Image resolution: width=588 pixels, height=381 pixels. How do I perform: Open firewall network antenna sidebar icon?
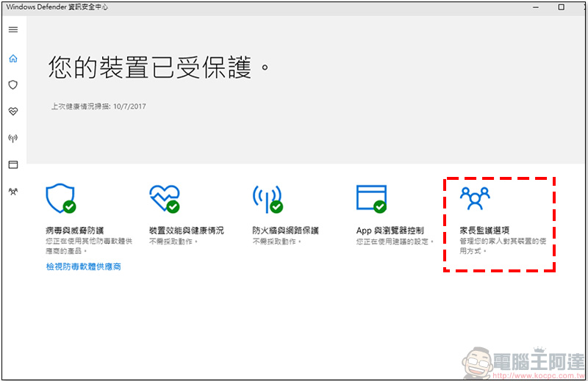pos(13,138)
